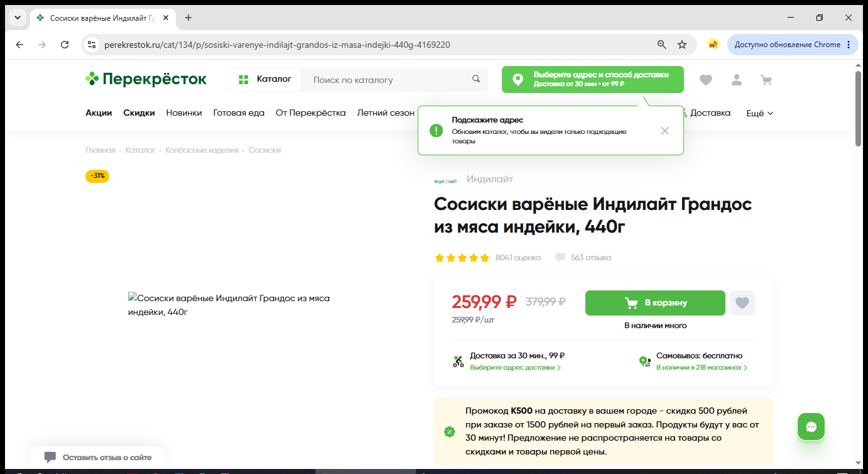Screen dimensions: 868x474
Task: Open favorites heart icon in header
Action: tap(706, 80)
